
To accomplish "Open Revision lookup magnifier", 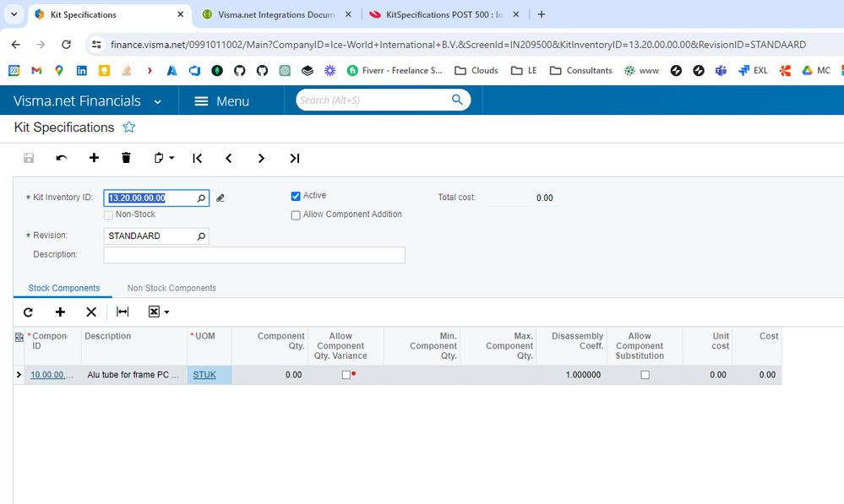I will [201, 236].
